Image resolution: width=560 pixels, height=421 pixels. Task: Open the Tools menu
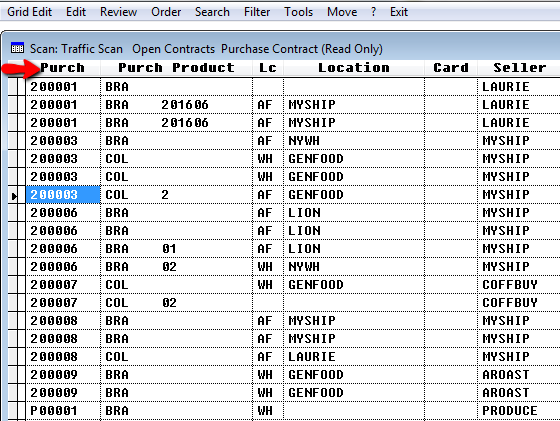(298, 12)
